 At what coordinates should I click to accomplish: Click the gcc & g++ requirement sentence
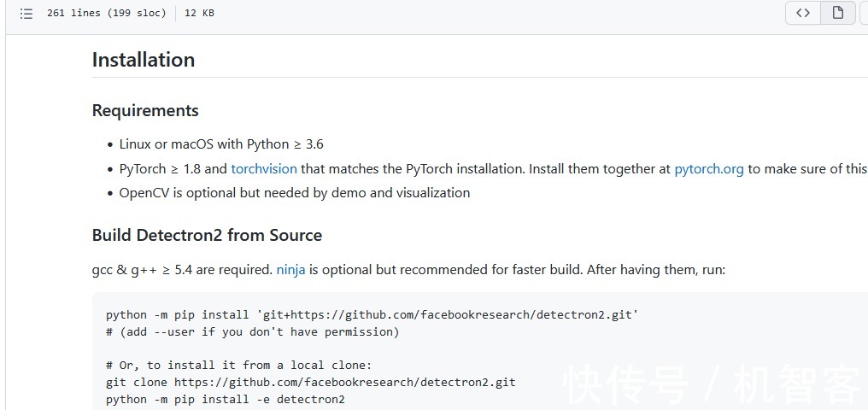coord(408,270)
